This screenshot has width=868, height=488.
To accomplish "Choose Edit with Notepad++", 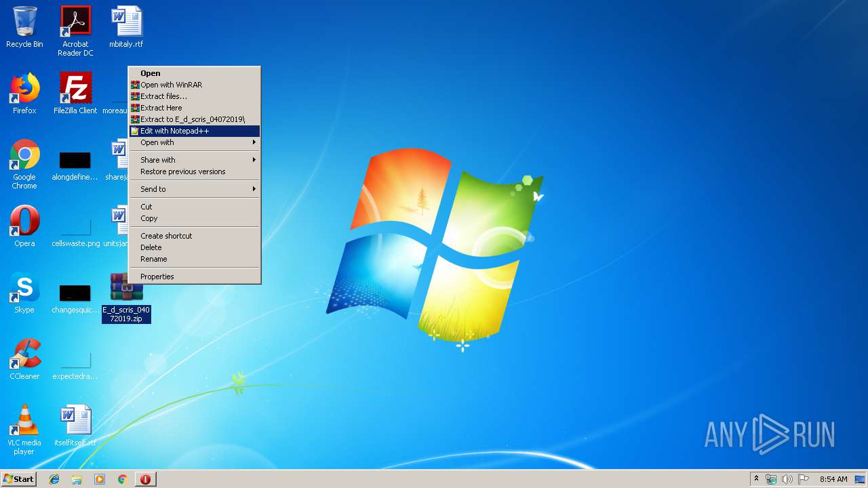I will point(195,131).
